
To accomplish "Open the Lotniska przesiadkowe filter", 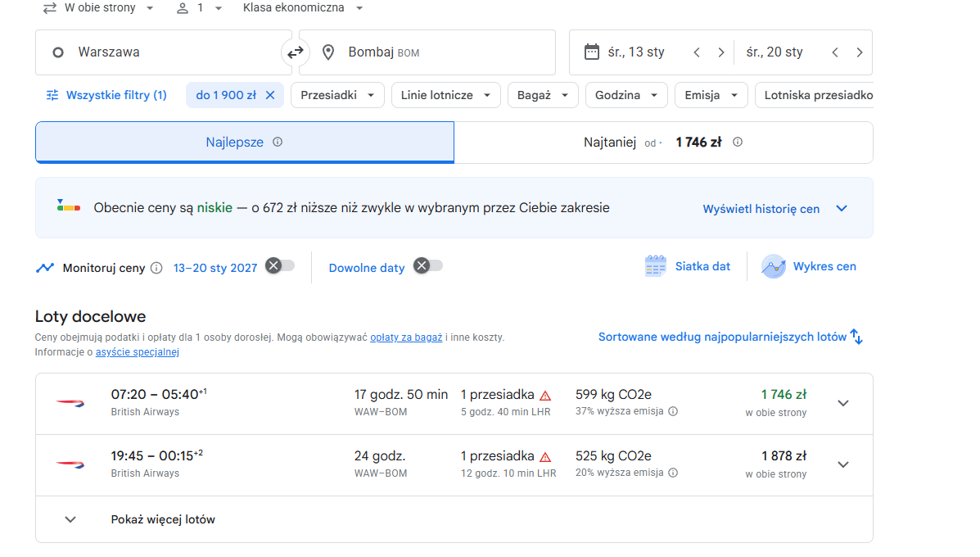I will [x=815, y=95].
